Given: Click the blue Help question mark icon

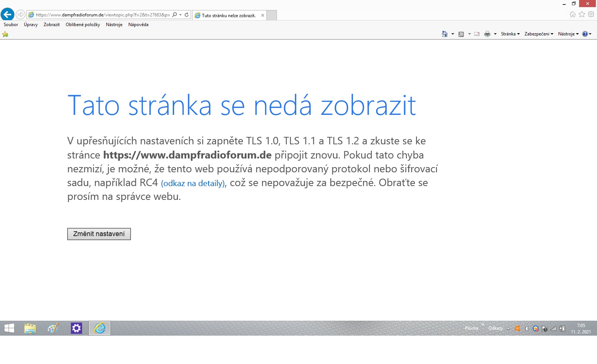Looking at the screenshot, I should 585,34.
